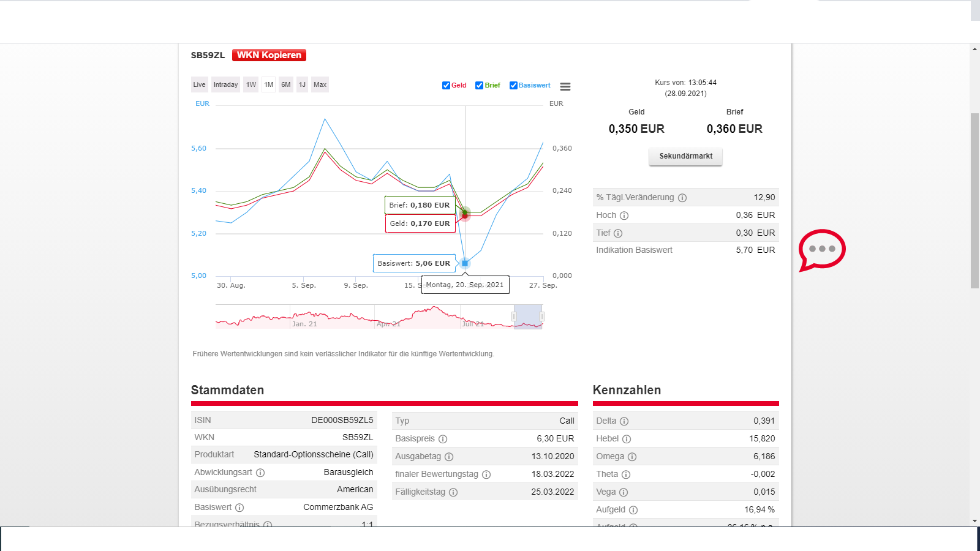Click the WKN Kopieren button
This screenshot has width=980, height=551.
(269, 54)
